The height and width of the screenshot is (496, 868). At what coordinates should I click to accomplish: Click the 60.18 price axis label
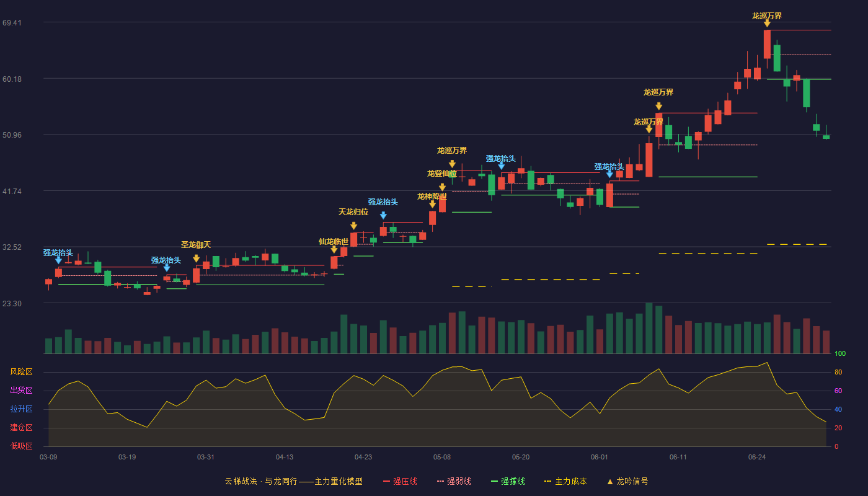12,79
